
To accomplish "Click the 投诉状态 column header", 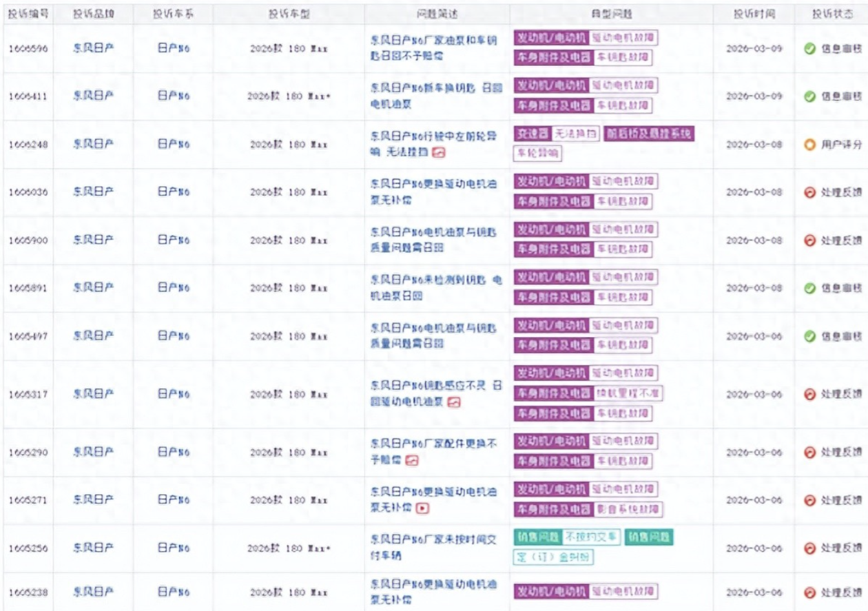I will pos(832,14).
